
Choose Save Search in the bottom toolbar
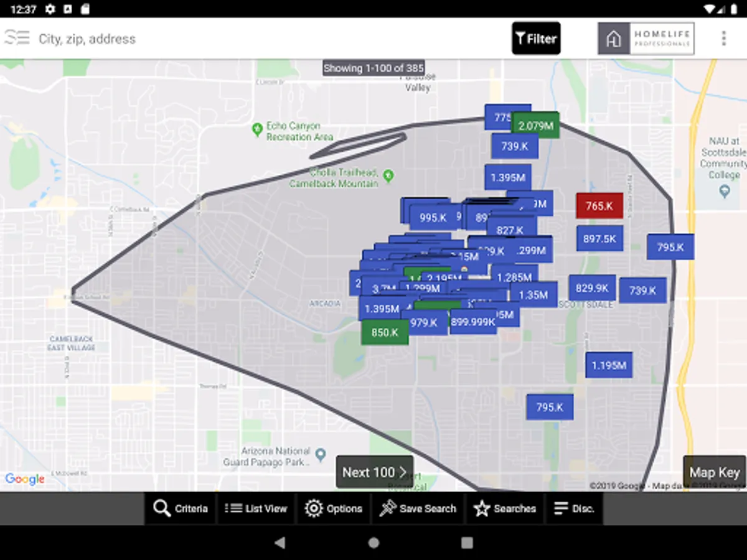coord(418,508)
